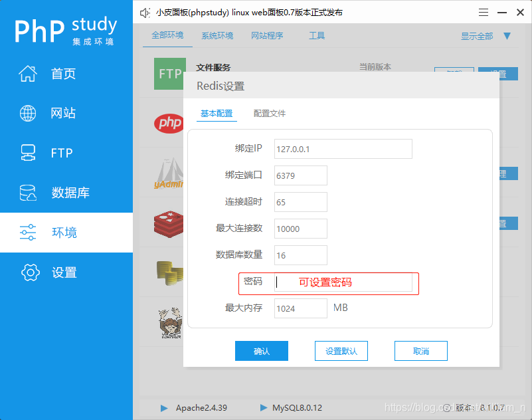Switch to 全部环境 tab

[x=167, y=35]
